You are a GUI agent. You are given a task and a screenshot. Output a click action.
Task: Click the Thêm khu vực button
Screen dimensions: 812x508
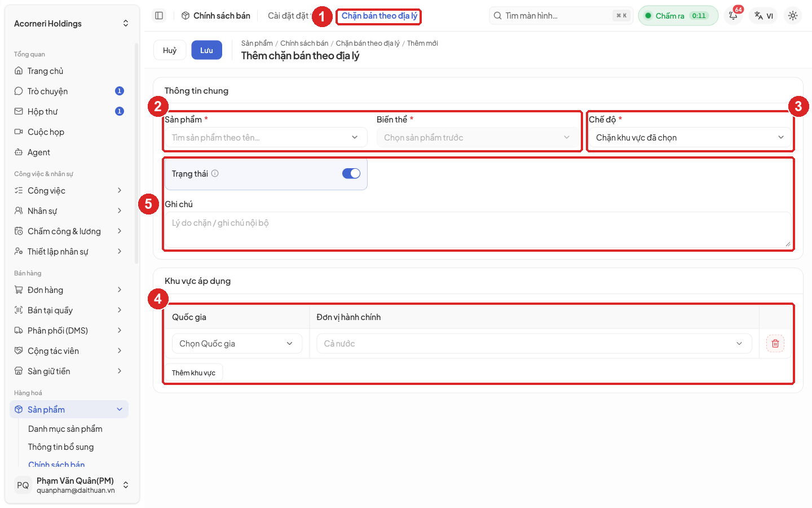pyautogui.click(x=193, y=373)
